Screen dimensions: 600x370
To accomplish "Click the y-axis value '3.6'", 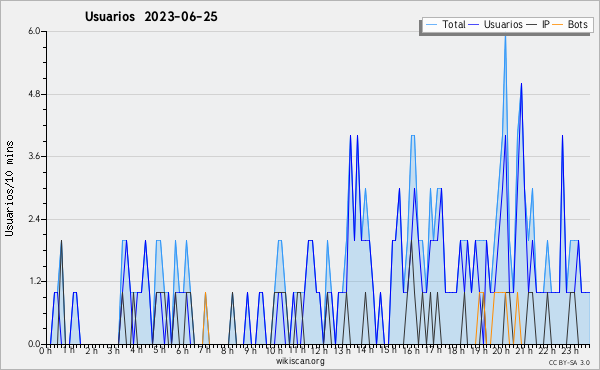I will click(x=34, y=156).
